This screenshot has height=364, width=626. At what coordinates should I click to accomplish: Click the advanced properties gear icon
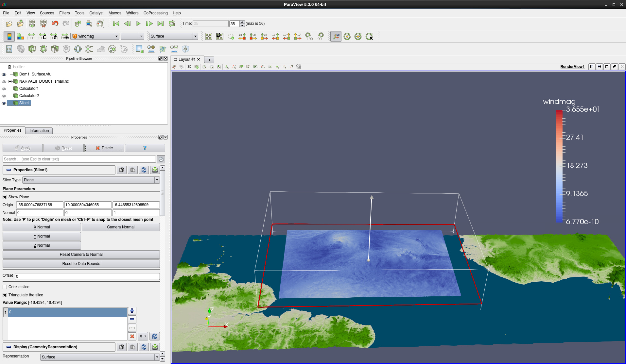click(161, 159)
